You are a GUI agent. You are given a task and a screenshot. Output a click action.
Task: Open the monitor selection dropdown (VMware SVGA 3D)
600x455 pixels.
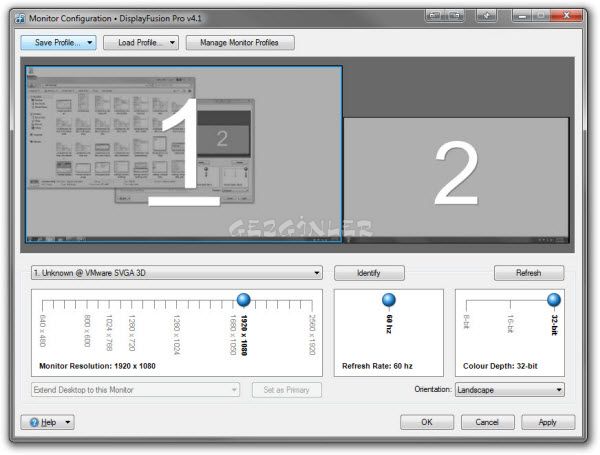click(x=177, y=273)
